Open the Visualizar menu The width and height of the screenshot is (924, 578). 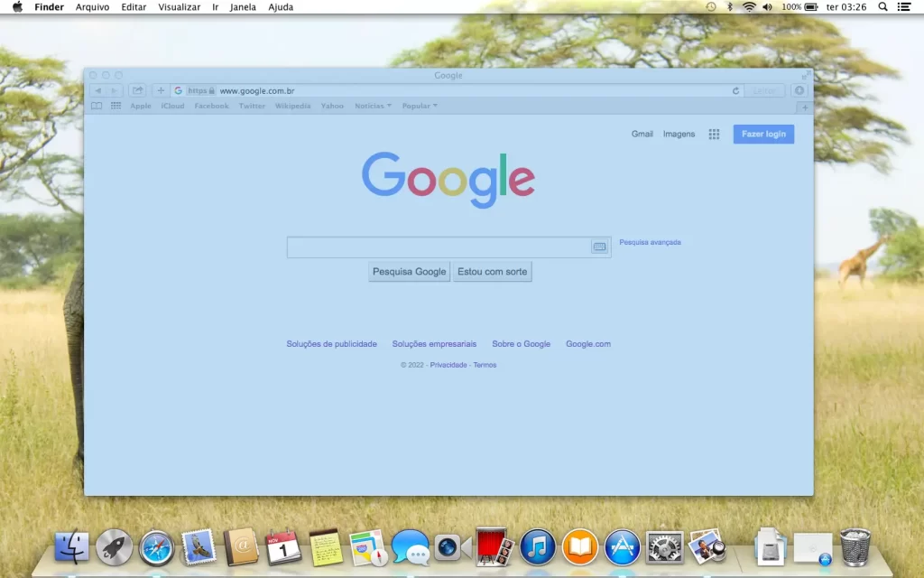coord(180,7)
